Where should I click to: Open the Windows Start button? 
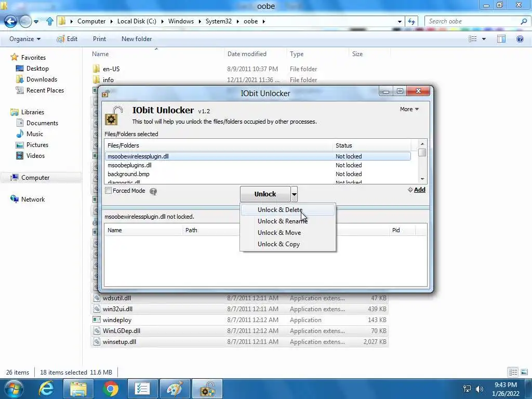14,389
